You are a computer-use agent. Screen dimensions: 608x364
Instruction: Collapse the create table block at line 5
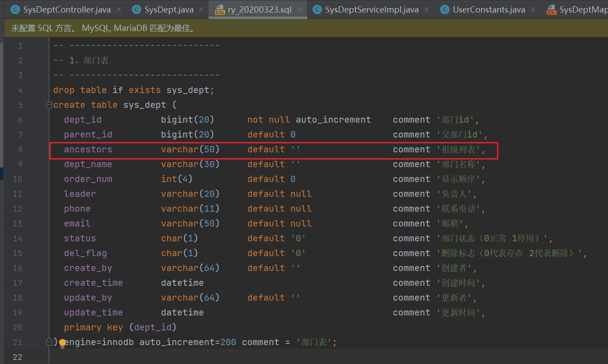49,105
